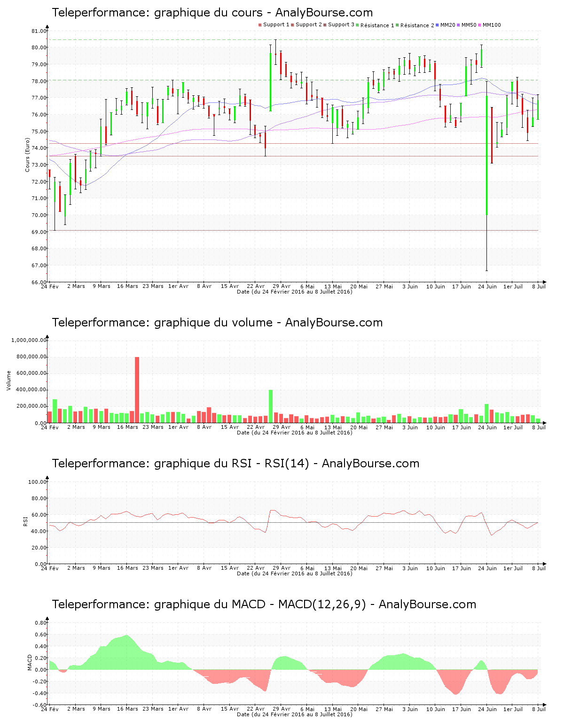
Task: Click '3 Juin' date under the MACD chart
Action: coord(410,709)
